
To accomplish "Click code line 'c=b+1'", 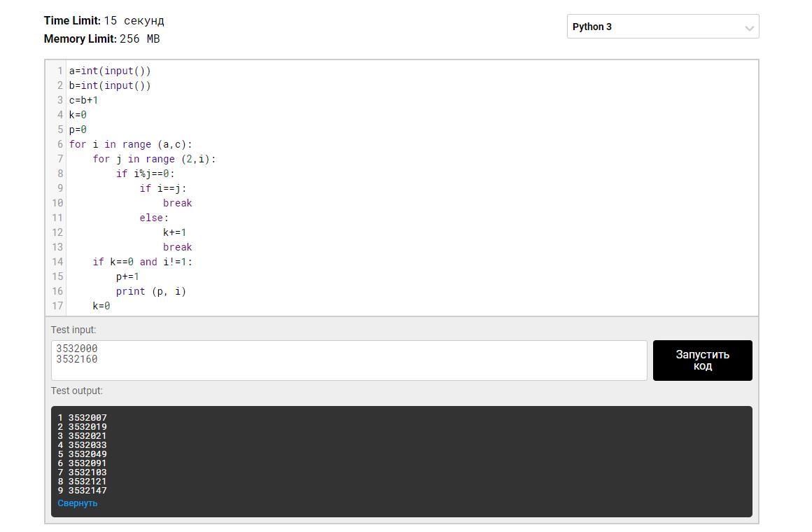I will pyautogui.click(x=83, y=100).
